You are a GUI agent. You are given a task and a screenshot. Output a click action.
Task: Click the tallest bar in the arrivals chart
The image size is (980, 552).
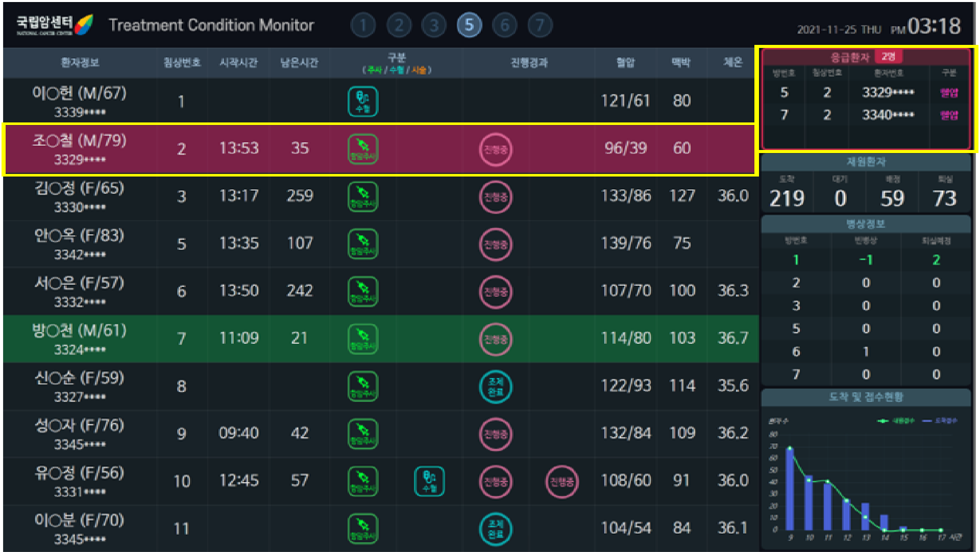click(x=790, y=489)
